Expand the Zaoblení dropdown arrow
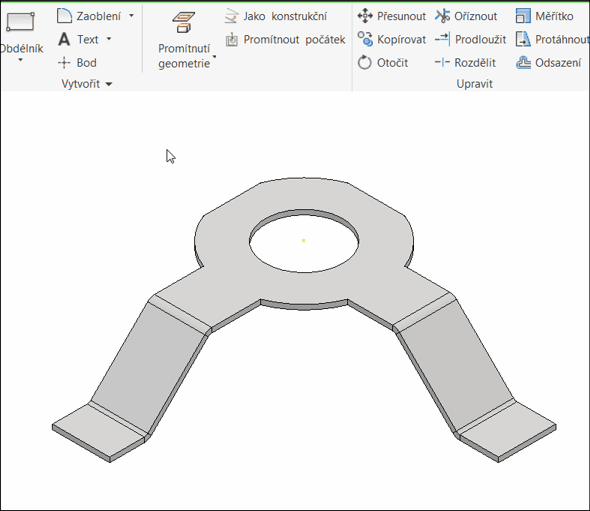 coord(131,16)
